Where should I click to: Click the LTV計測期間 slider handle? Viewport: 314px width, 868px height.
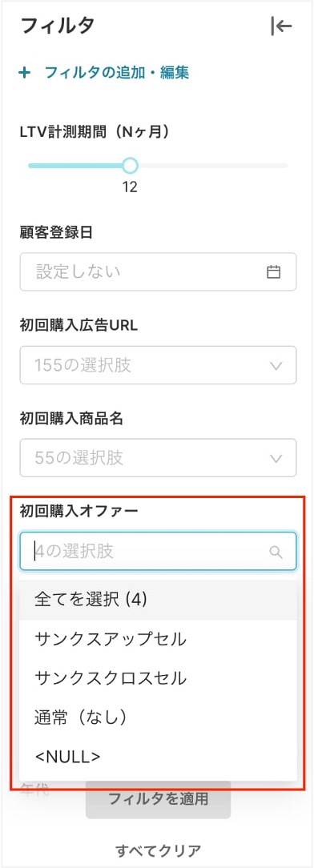(130, 166)
